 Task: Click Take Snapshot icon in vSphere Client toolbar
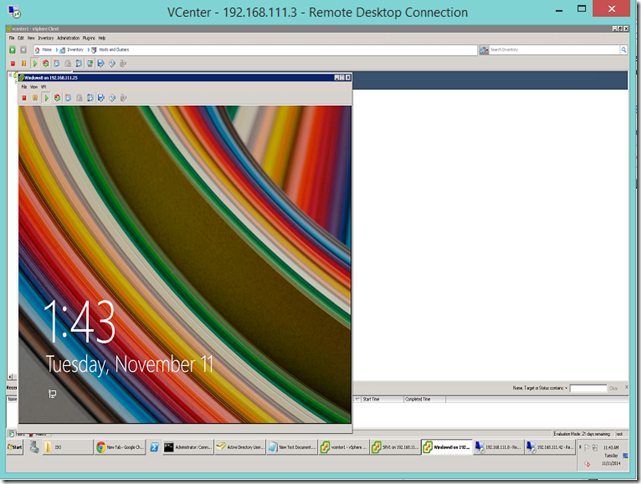pyautogui.click(x=57, y=63)
